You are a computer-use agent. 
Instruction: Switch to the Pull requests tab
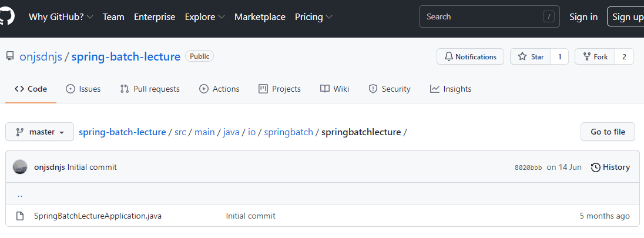click(x=149, y=89)
